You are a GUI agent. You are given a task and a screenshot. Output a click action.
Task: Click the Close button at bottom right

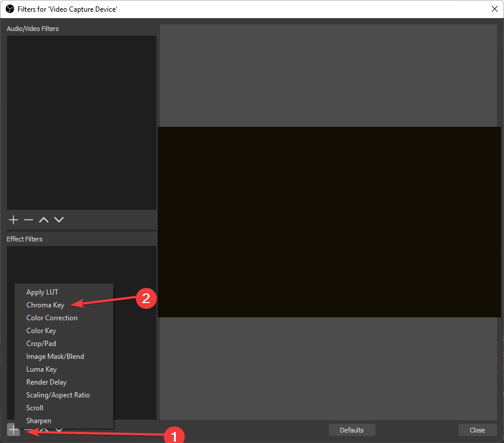[477, 430]
